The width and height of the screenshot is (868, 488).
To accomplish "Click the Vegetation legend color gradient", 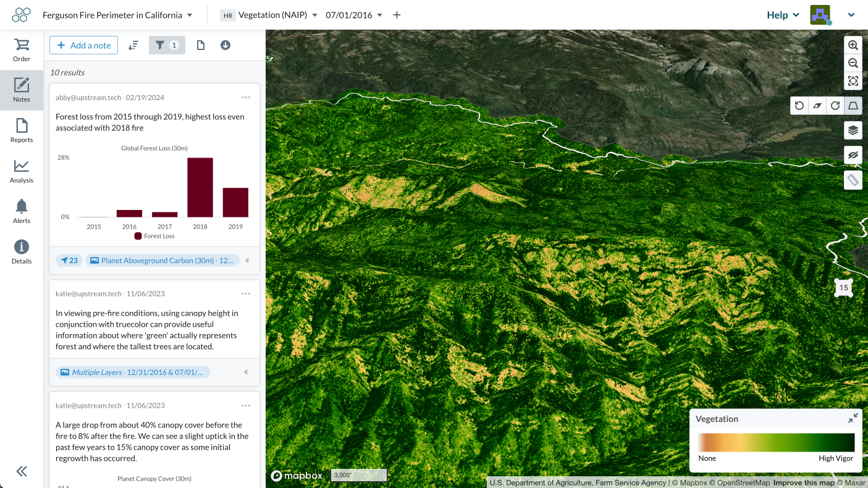I will pyautogui.click(x=776, y=442).
